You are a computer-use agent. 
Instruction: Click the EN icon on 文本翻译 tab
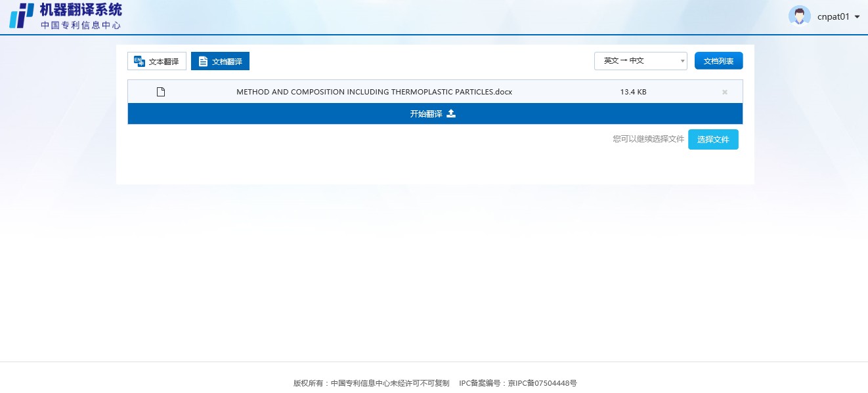[139, 61]
